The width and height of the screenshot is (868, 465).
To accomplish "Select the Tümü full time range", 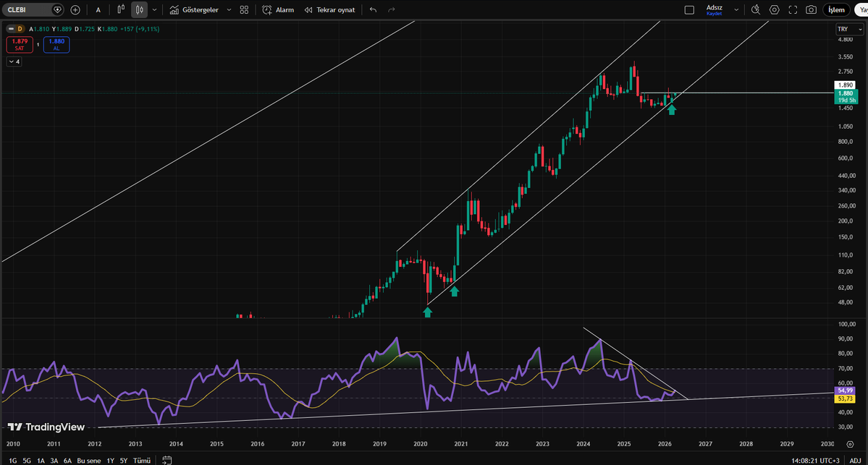I will click(x=142, y=460).
